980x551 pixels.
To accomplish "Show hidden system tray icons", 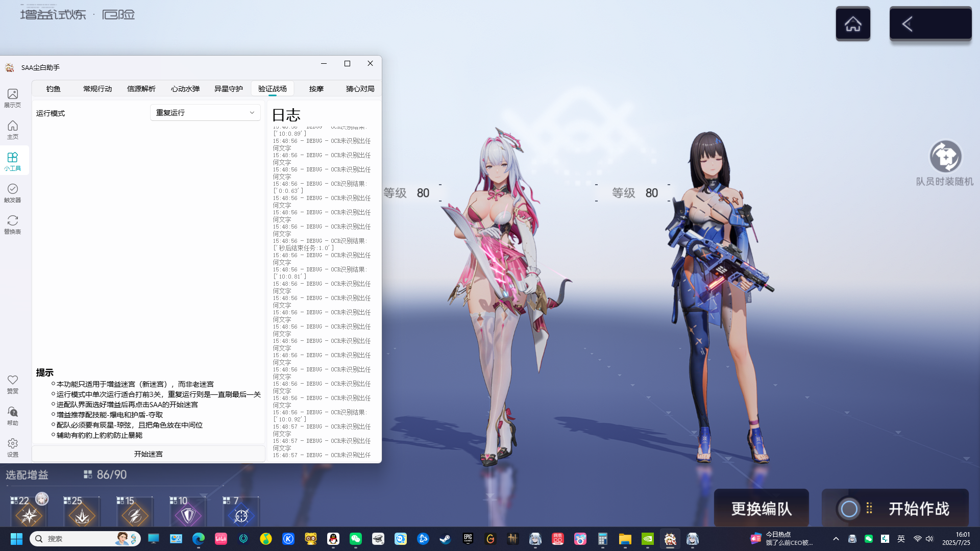I will click(x=836, y=539).
